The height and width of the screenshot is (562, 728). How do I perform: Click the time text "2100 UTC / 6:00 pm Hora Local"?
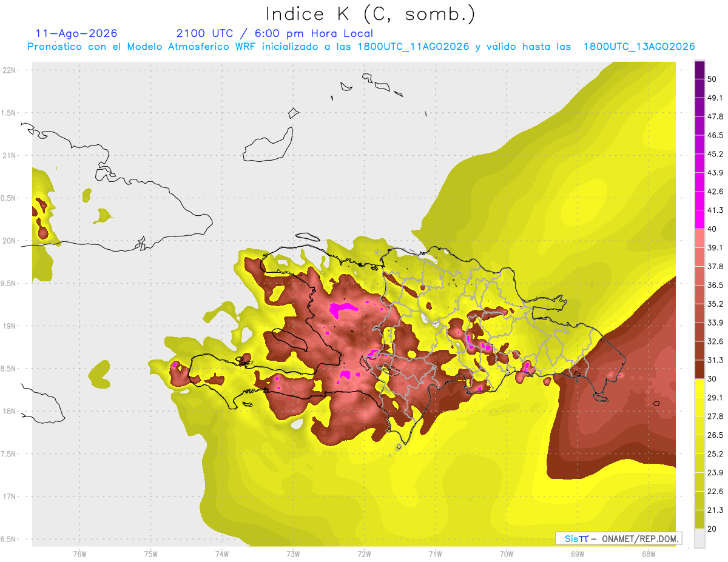(x=274, y=33)
